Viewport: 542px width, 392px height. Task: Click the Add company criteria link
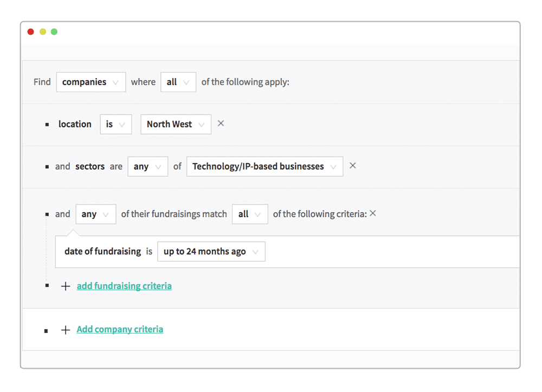coord(120,330)
